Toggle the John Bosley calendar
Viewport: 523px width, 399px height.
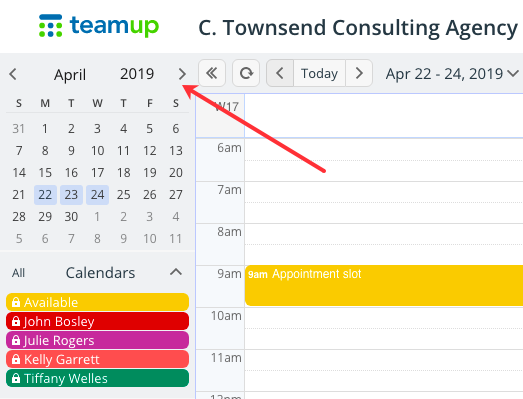pos(97,321)
